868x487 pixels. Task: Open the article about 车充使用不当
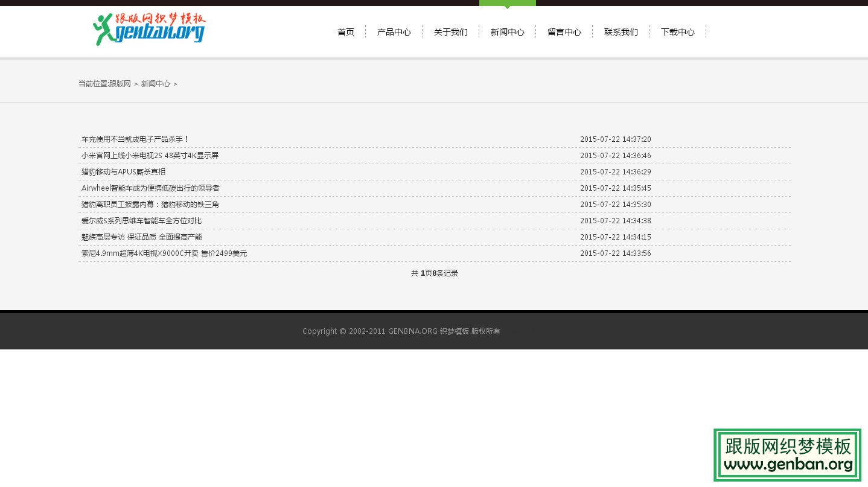tap(135, 139)
